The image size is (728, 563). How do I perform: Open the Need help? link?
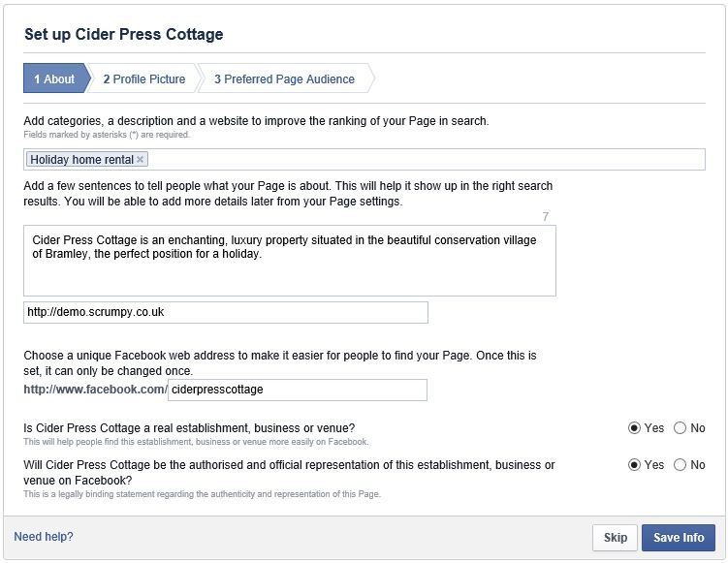point(44,537)
